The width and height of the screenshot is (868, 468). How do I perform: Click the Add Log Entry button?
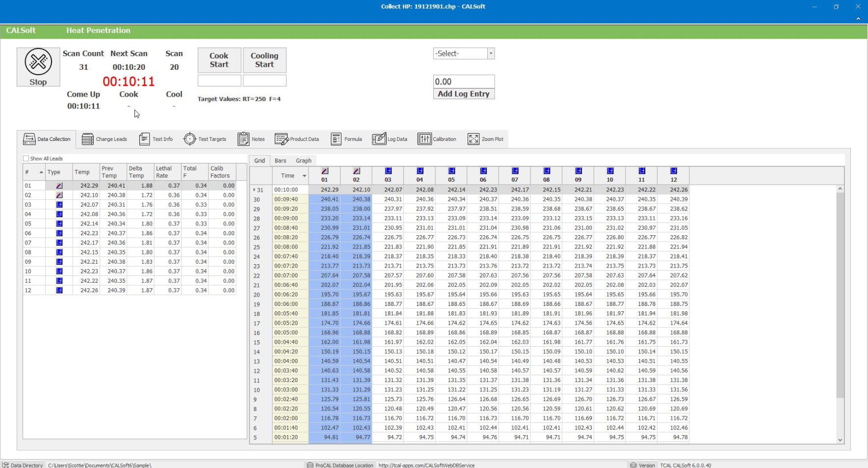pyautogui.click(x=464, y=94)
